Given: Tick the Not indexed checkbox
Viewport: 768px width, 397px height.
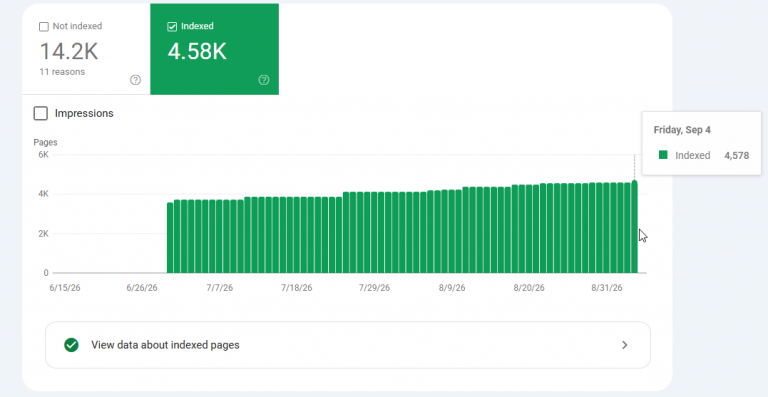Looking at the screenshot, I should (x=44, y=27).
